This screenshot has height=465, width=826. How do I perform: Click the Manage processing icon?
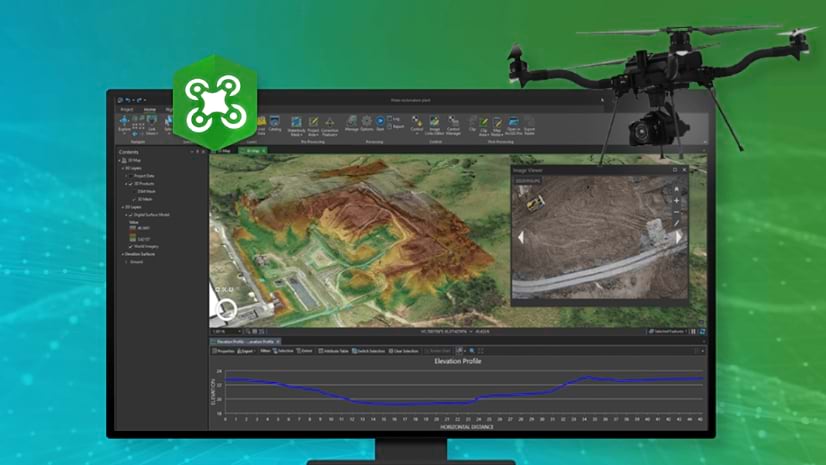click(x=351, y=123)
